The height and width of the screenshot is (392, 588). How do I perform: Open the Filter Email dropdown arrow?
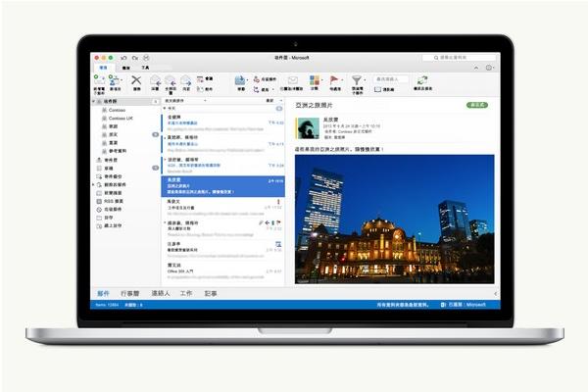[365, 79]
